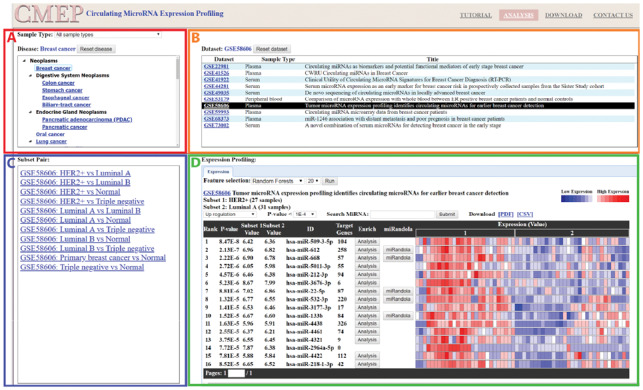Select Breast cancer in disease tree

point(53,68)
